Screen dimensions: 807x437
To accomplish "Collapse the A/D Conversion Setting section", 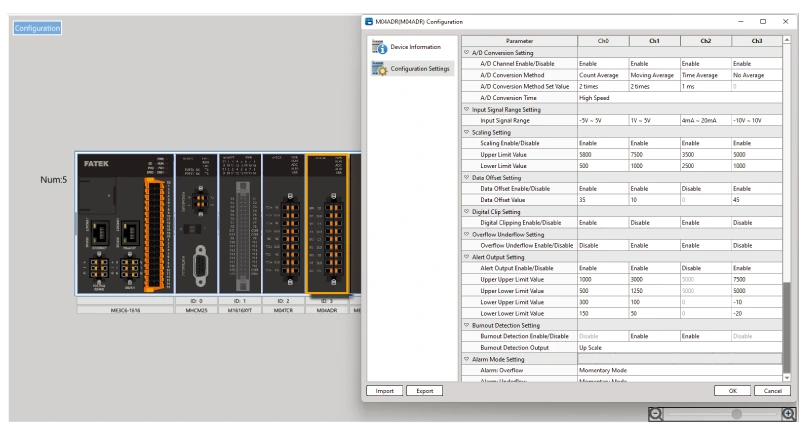I will pos(466,51).
